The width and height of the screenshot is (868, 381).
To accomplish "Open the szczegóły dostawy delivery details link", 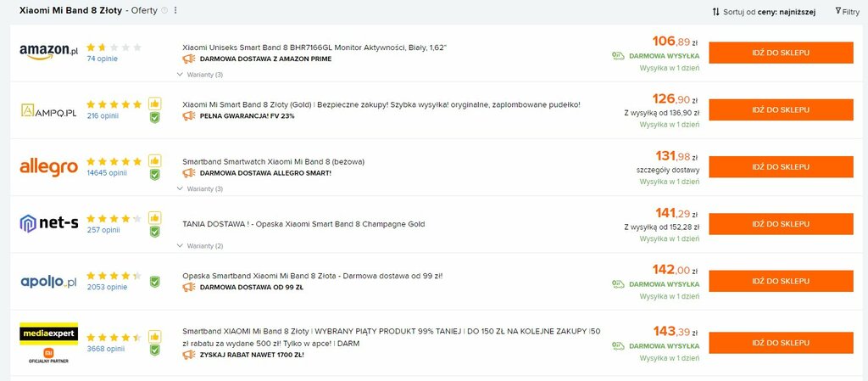I will 668,170.
